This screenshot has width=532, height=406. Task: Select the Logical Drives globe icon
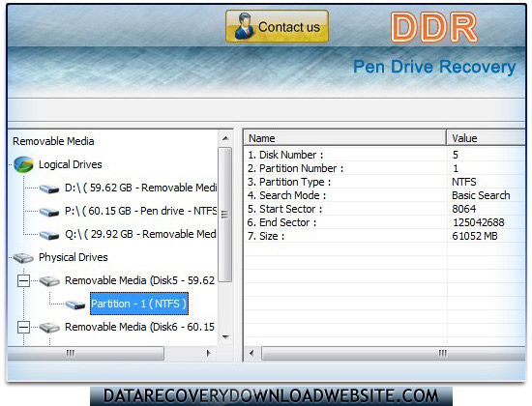point(24,164)
